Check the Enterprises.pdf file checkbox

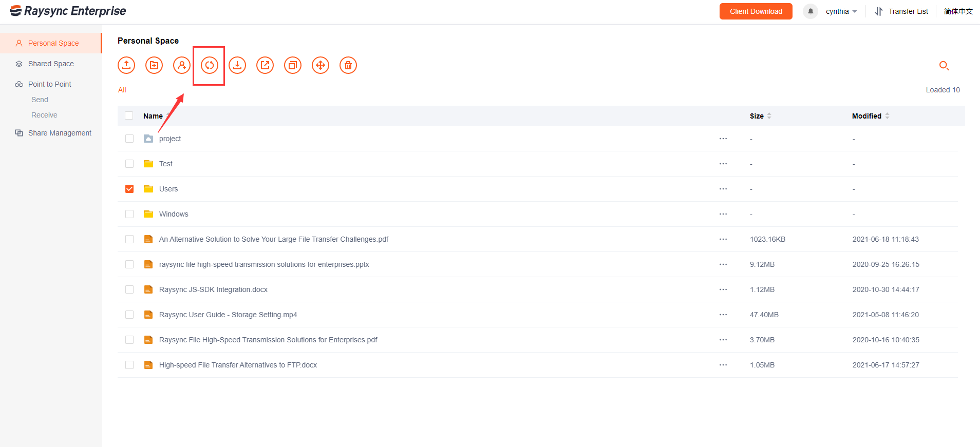pos(129,340)
